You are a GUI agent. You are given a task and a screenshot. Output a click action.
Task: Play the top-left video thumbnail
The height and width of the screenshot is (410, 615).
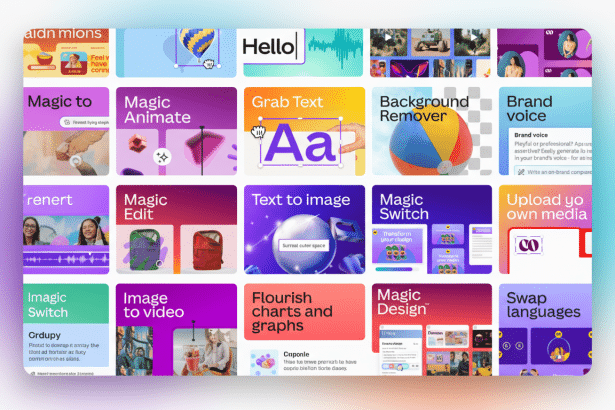pyautogui.click(x=389, y=42)
